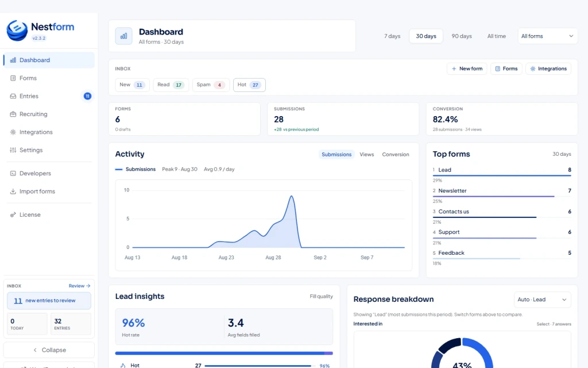Open the Auto · Lead dropdown
Screen dimensions: 588x368
[x=542, y=300]
